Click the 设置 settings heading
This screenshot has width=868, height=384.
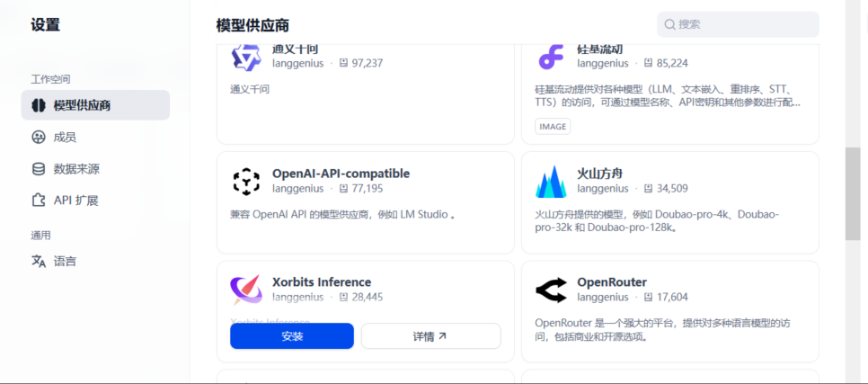pos(46,25)
